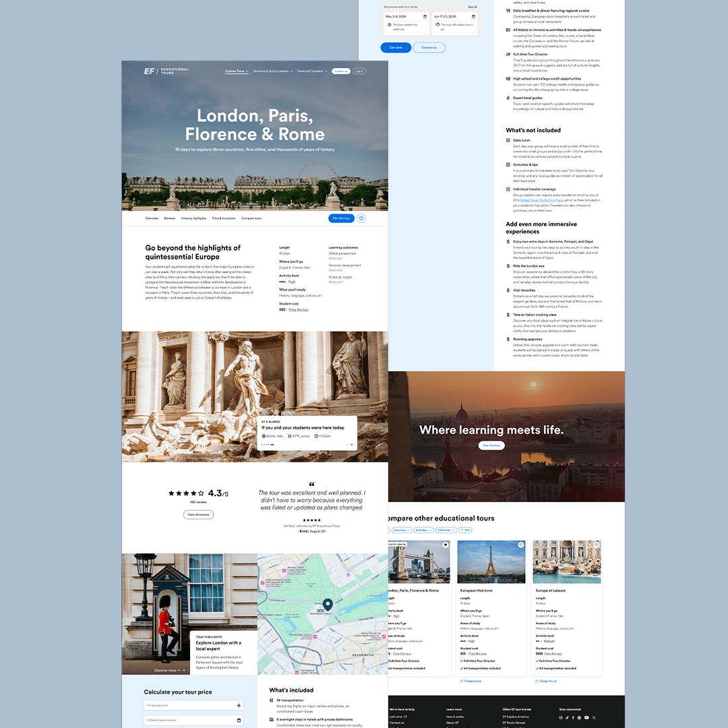The image size is (728, 728).
Task: Toggle favorite heart on London Paris card
Action: 446,545
